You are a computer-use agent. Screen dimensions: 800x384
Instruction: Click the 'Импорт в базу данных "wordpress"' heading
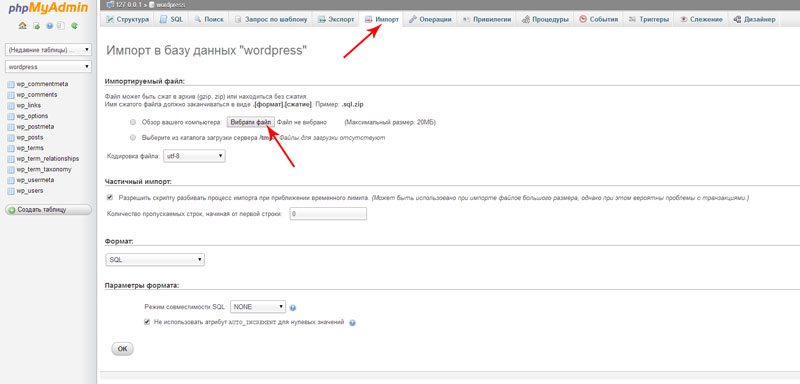click(206, 50)
